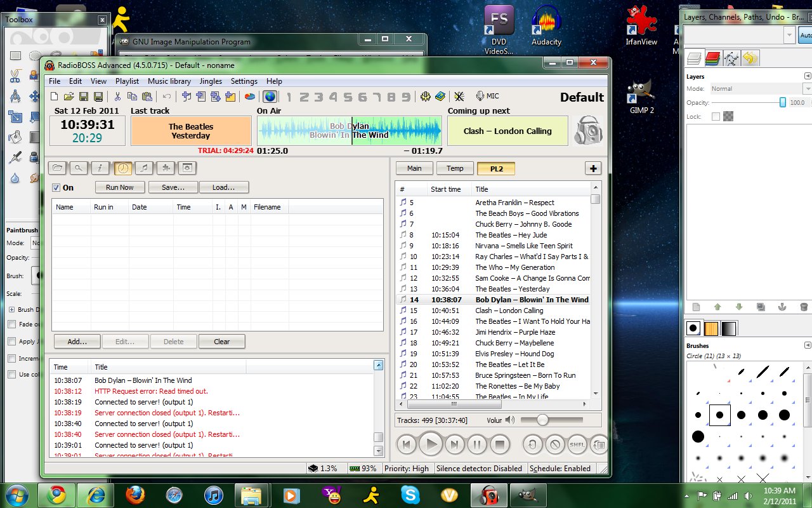Click the speaker volume mute icon

510,420
